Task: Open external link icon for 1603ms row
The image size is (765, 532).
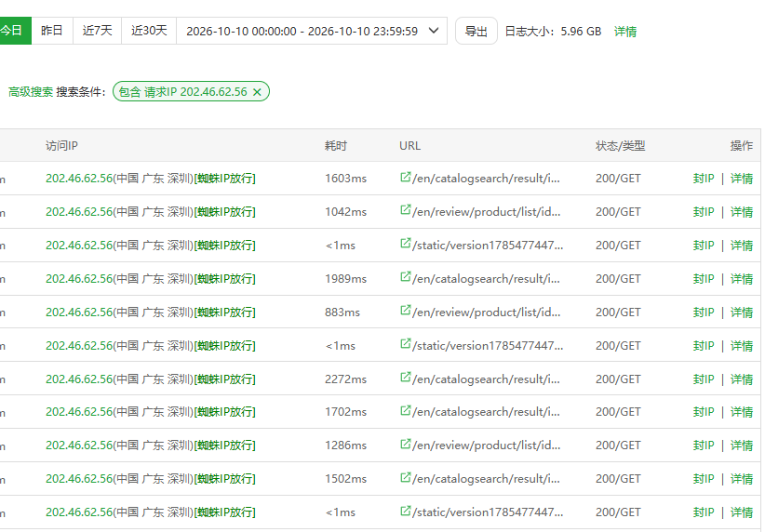Action: 405,177
